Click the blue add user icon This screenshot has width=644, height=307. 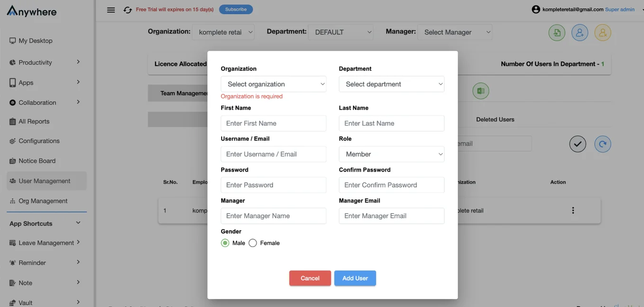580,33
